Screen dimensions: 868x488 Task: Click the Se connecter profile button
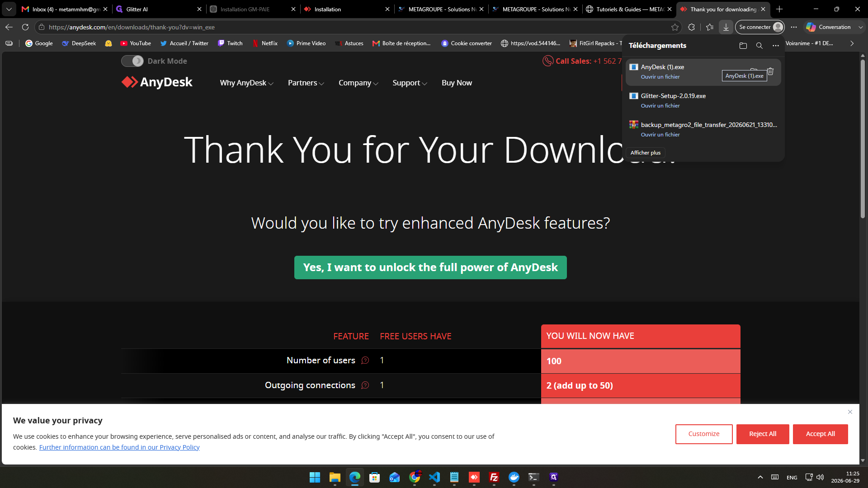point(760,27)
